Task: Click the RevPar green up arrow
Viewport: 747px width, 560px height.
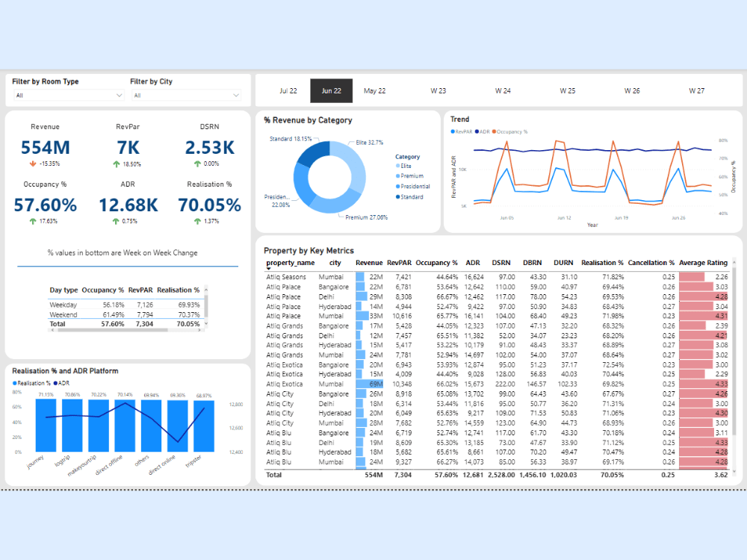Action: (117, 164)
